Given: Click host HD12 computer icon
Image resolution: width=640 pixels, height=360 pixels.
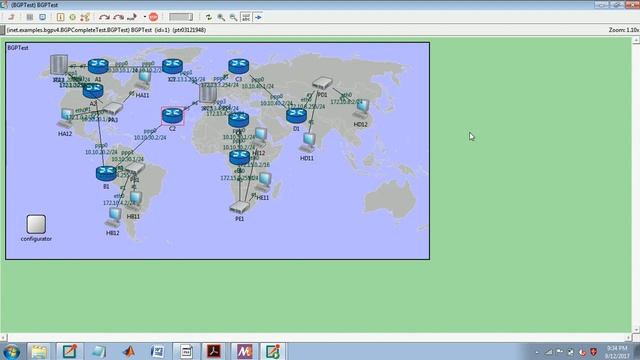Looking at the screenshot, I should (x=361, y=109).
